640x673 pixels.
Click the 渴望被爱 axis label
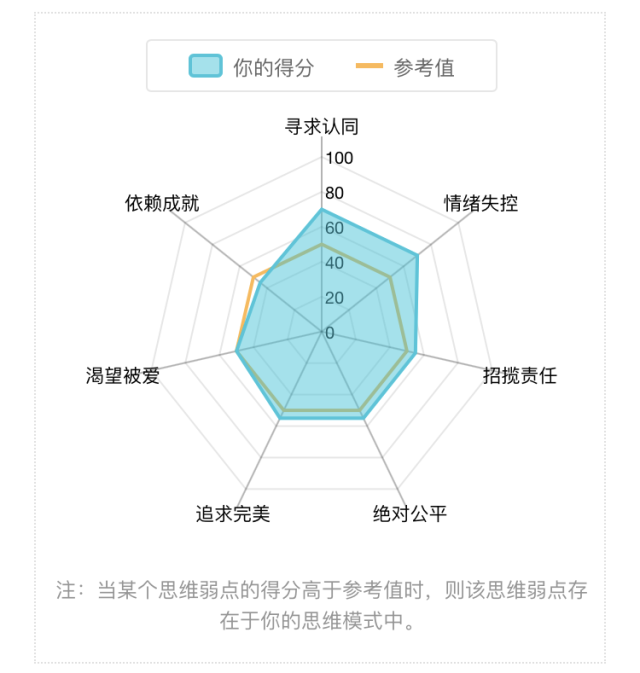pos(123,376)
